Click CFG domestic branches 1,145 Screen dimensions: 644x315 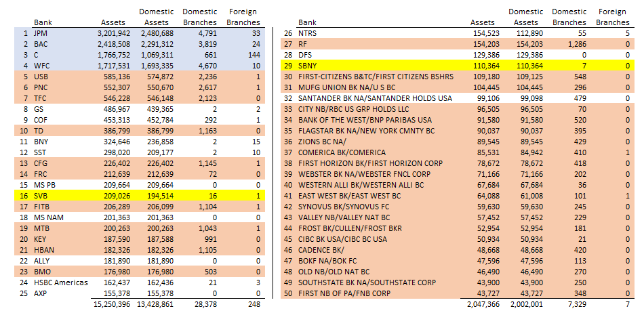coord(207,163)
